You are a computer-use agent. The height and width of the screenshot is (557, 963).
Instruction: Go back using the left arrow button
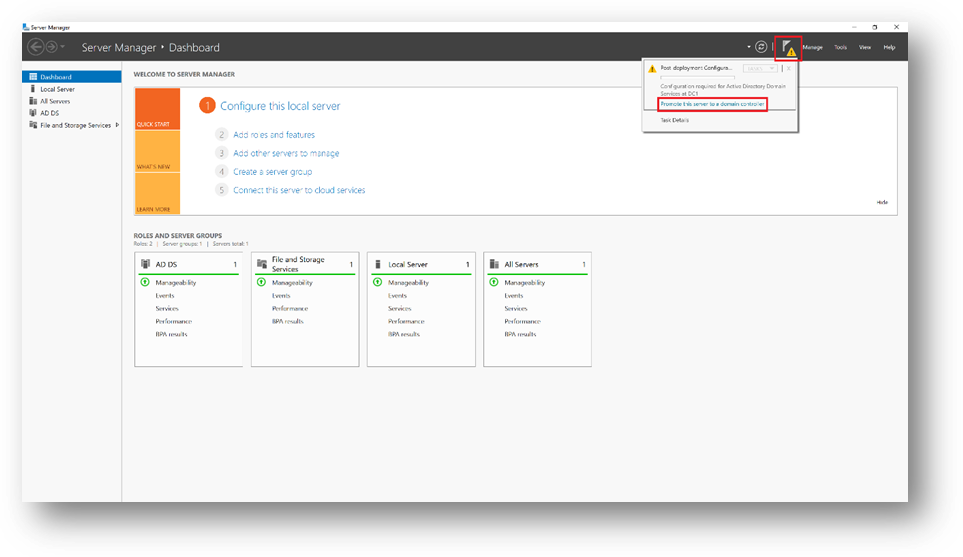[x=36, y=47]
